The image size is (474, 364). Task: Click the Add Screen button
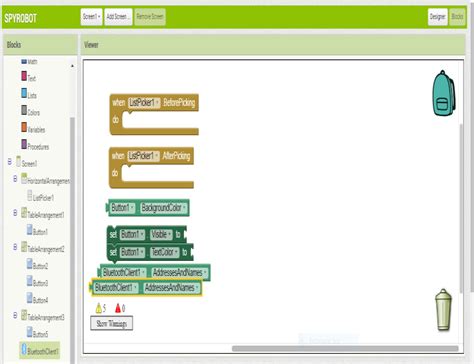coord(118,17)
